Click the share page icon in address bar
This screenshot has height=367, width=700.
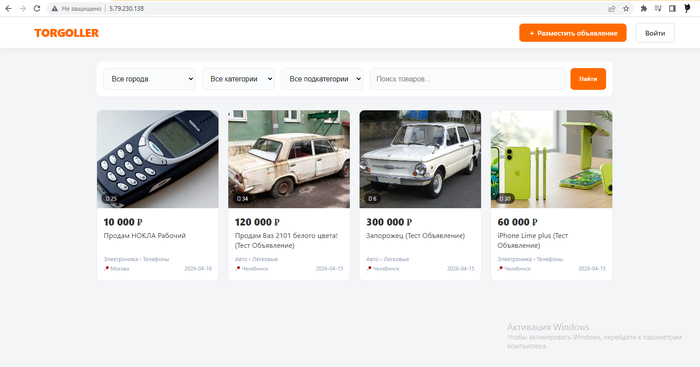[612, 8]
